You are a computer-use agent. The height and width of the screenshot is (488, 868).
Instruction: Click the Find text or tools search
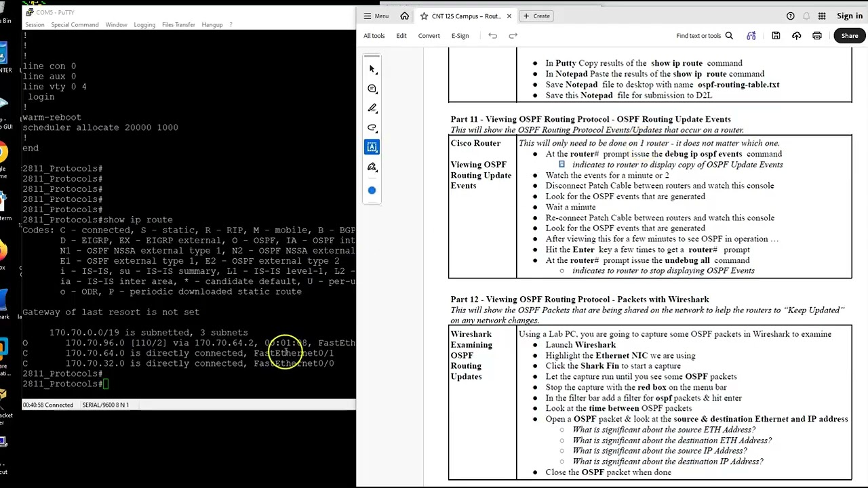coord(705,36)
